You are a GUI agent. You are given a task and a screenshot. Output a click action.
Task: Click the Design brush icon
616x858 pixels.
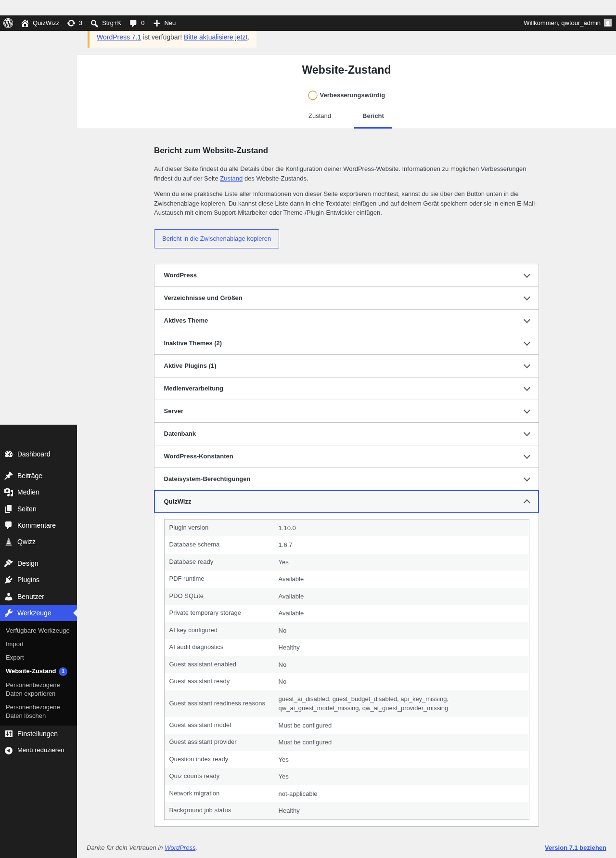coord(9,563)
